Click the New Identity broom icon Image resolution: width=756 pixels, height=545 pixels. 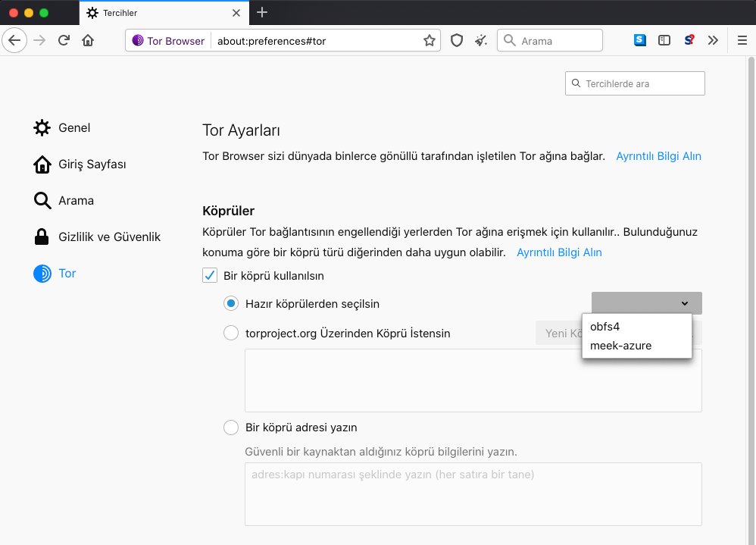click(481, 40)
